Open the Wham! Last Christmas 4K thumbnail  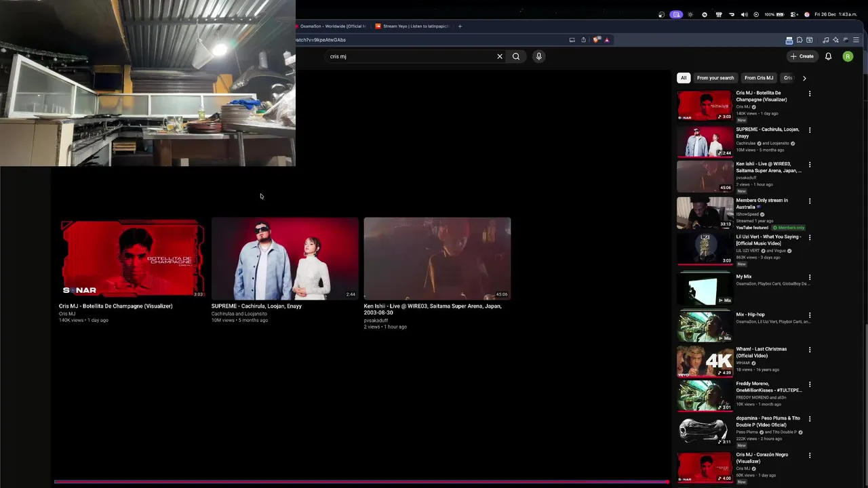click(705, 361)
